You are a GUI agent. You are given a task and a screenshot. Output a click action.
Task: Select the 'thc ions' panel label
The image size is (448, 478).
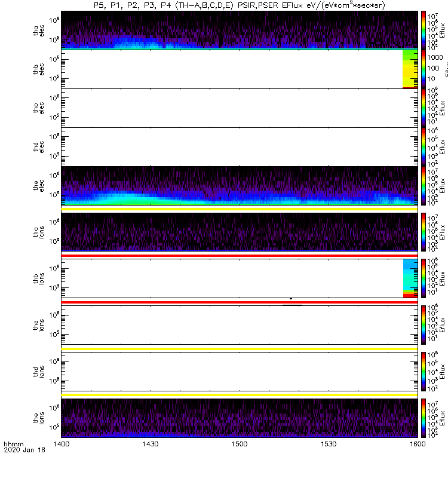(x=39, y=325)
